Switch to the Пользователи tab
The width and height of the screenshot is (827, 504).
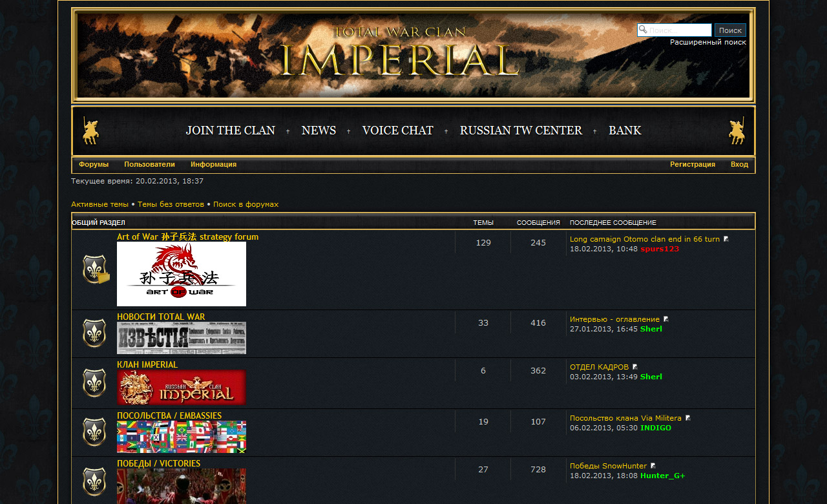[x=149, y=164]
